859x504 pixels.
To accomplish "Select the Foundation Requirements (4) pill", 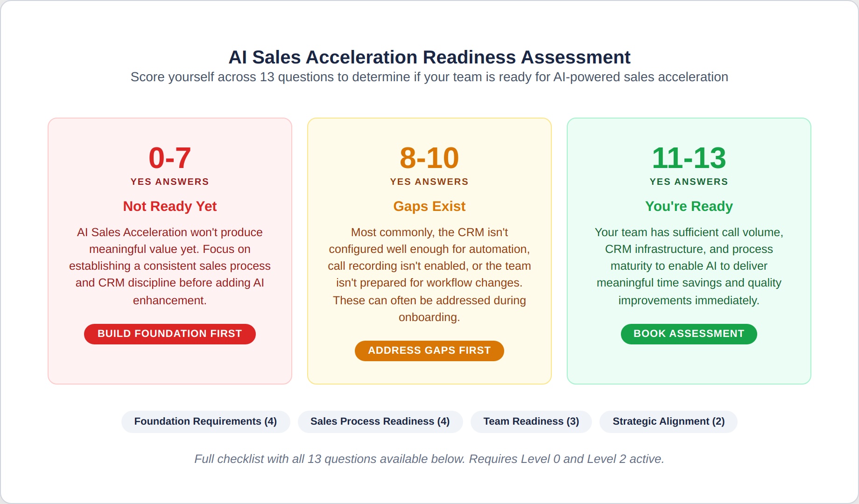I will point(205,421).
